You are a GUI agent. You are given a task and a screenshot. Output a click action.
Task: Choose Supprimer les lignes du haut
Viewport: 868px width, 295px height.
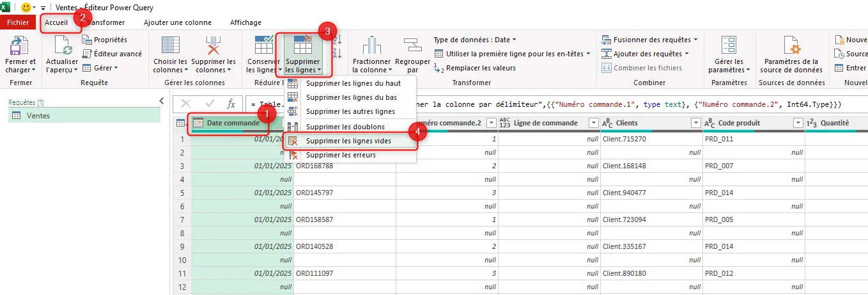[350, 83]
